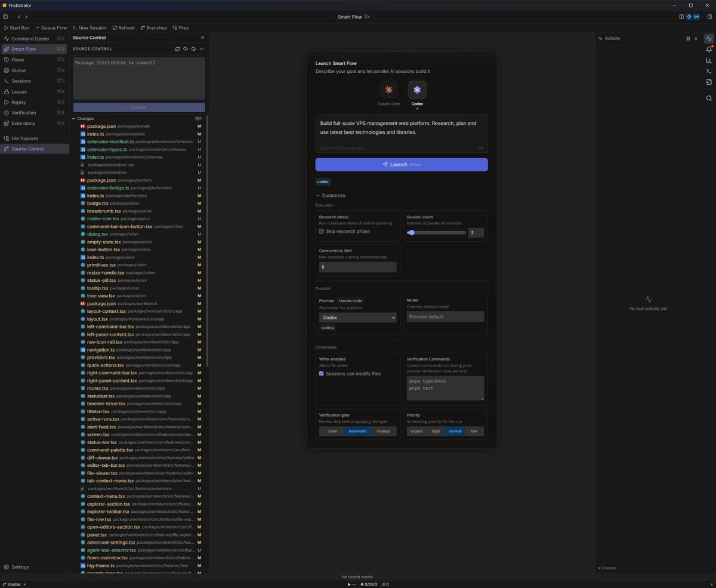Set Priority to urgent

pyautogui.click(x=416, y=431)
